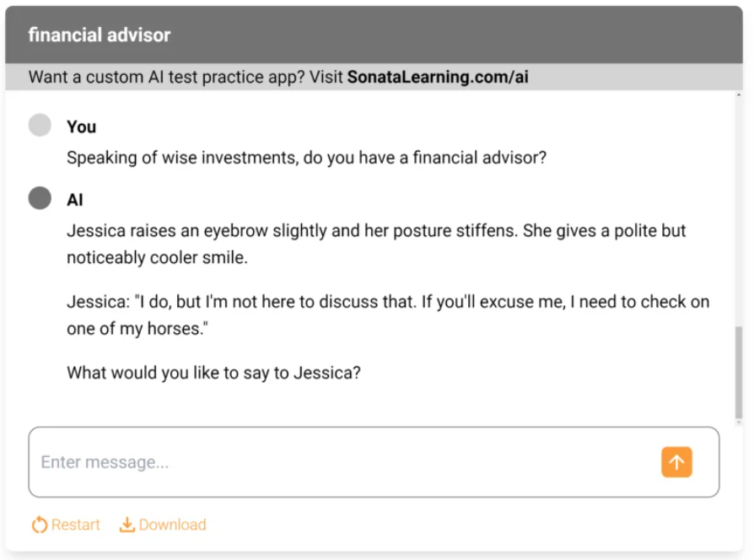Screen dimensions: 754x560
Task: Click the "Want a custom AI test" banner text
Action: tap(186, 77)
